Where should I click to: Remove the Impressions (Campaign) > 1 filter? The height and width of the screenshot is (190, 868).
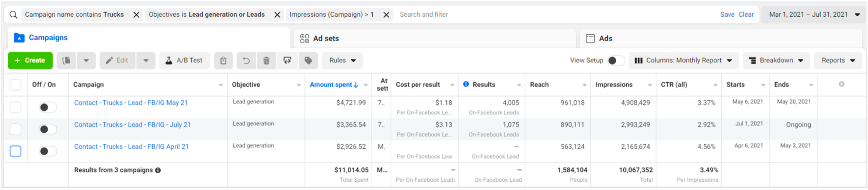click(387, 15)
